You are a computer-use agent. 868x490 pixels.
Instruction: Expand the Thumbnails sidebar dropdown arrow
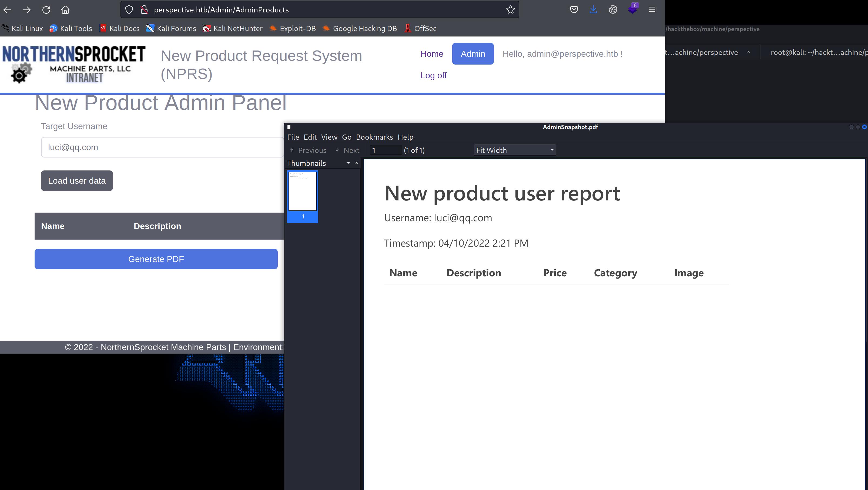point(348,163)
